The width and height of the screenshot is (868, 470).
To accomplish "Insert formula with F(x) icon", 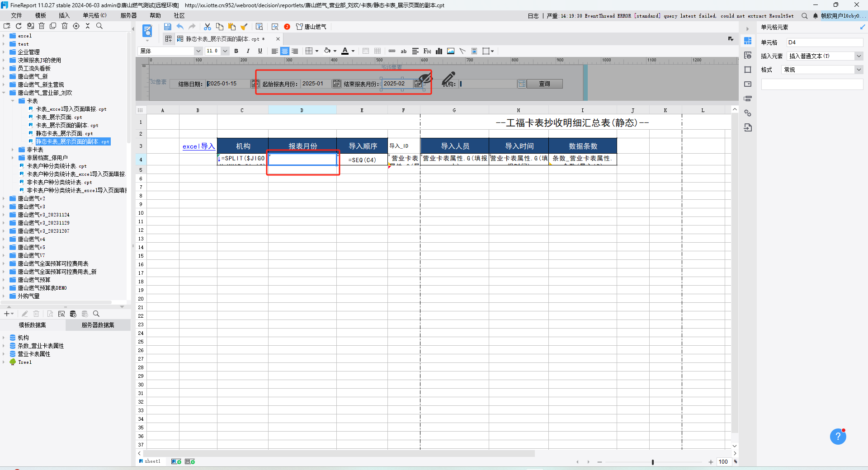I will 427,51.
